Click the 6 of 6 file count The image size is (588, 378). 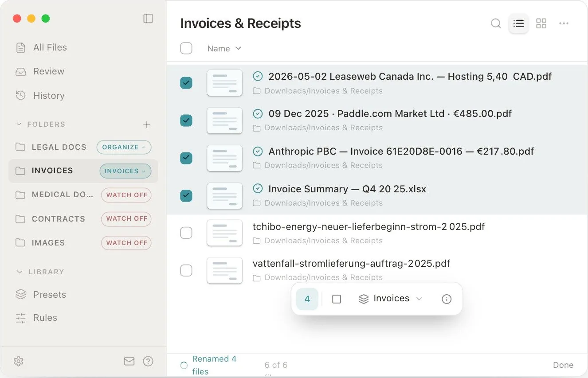pyautogui.click(x=276, y=365)
